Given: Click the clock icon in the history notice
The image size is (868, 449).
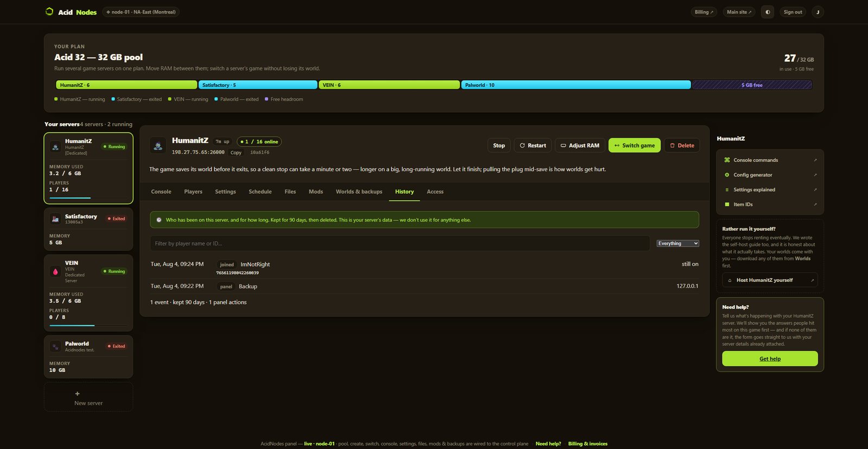Looking at the screenshot, I should pos(159,220).
